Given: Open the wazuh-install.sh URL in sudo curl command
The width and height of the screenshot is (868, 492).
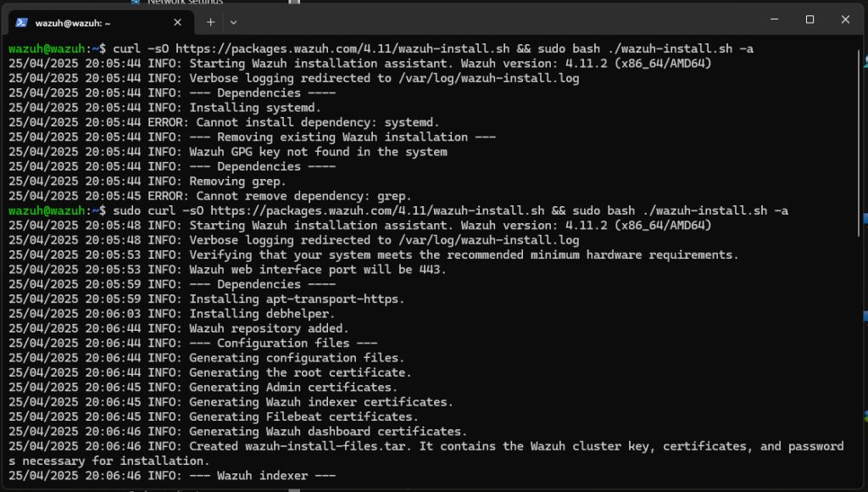Looking at the screenshot, I should click(x=377, y=210).
